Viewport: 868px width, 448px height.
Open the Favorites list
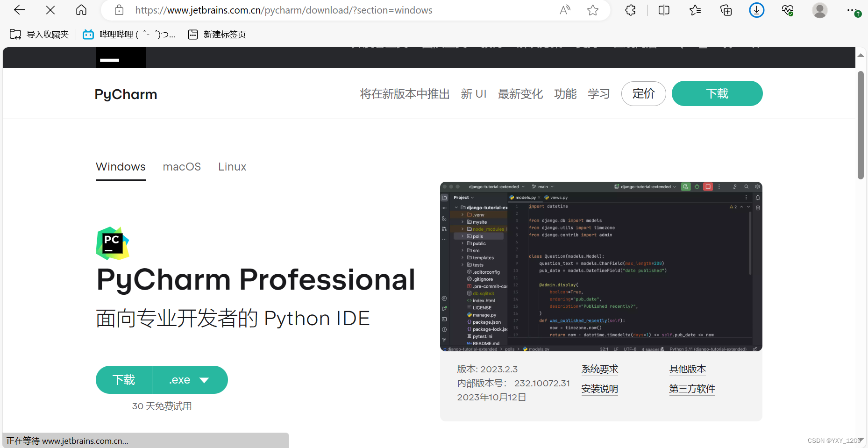tap(695, 10)
